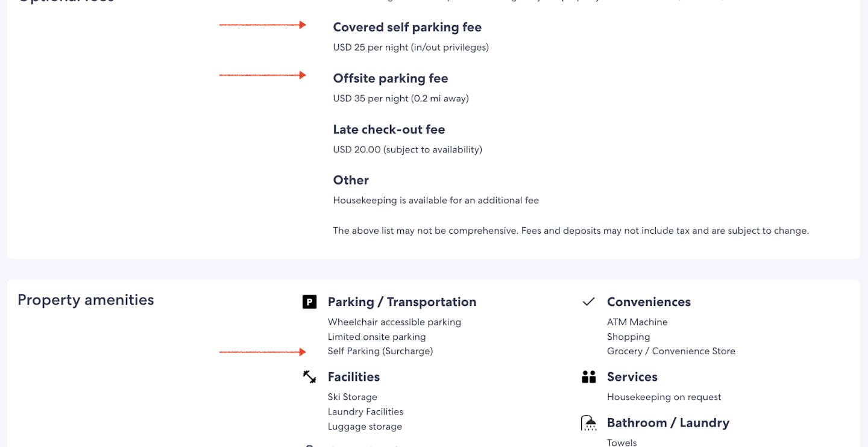Click the red arrow beside Offsite parking fee
The image size is (868, 447).
click(x=262, y=75)
